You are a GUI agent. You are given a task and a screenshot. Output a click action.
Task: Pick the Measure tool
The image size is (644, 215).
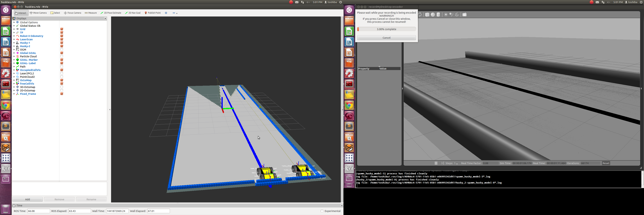(x=91, y=13)
